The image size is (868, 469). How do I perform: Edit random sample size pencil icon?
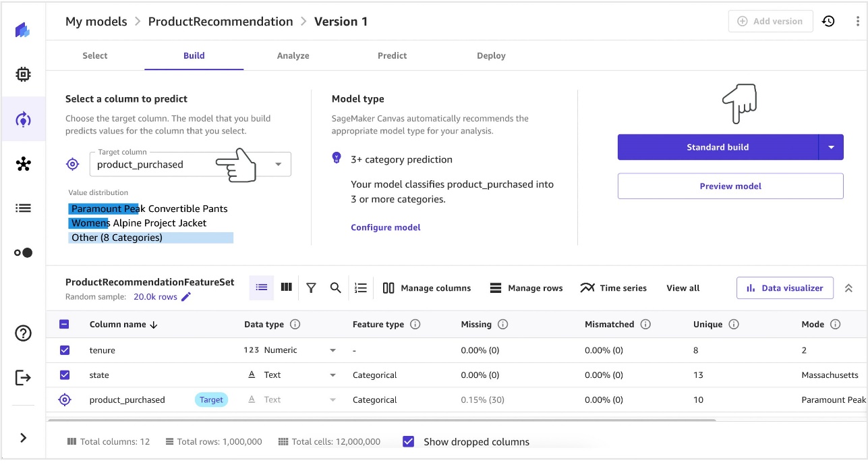pyautogui.click(x=186, y=297)
